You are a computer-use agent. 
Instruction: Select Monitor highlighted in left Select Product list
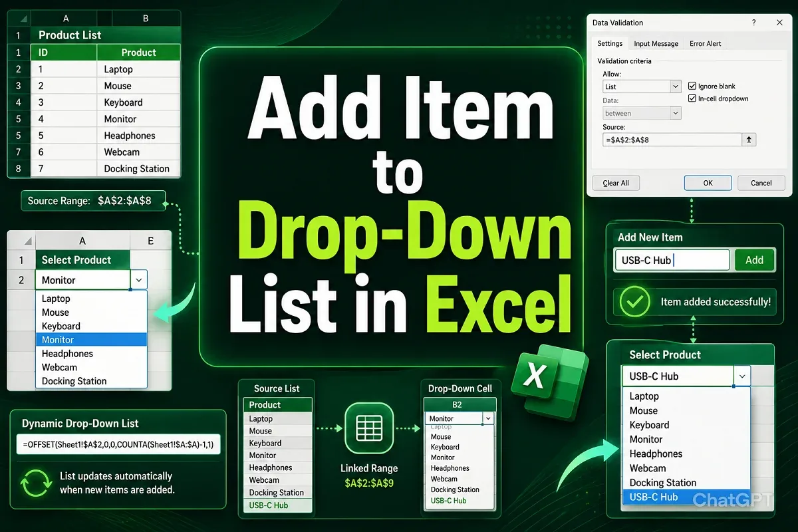click(x=91, y=340)
